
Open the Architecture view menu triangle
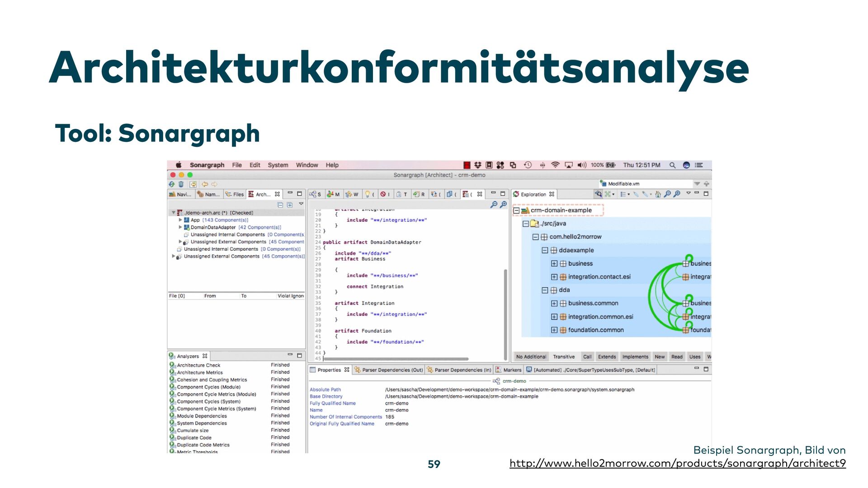(x=301, y=204)
